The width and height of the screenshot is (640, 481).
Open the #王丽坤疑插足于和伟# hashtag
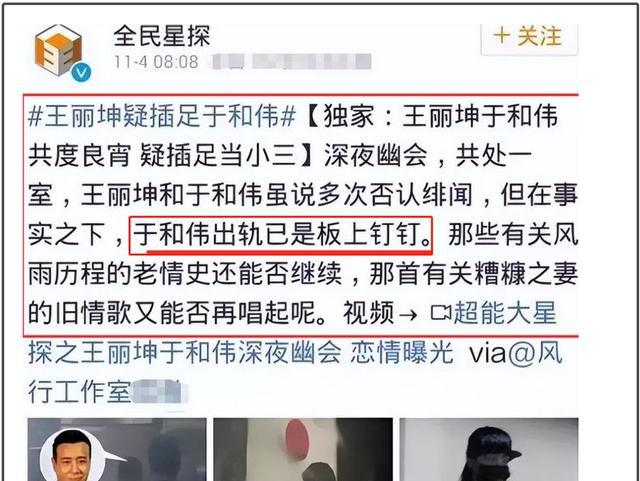pos(162,116)
